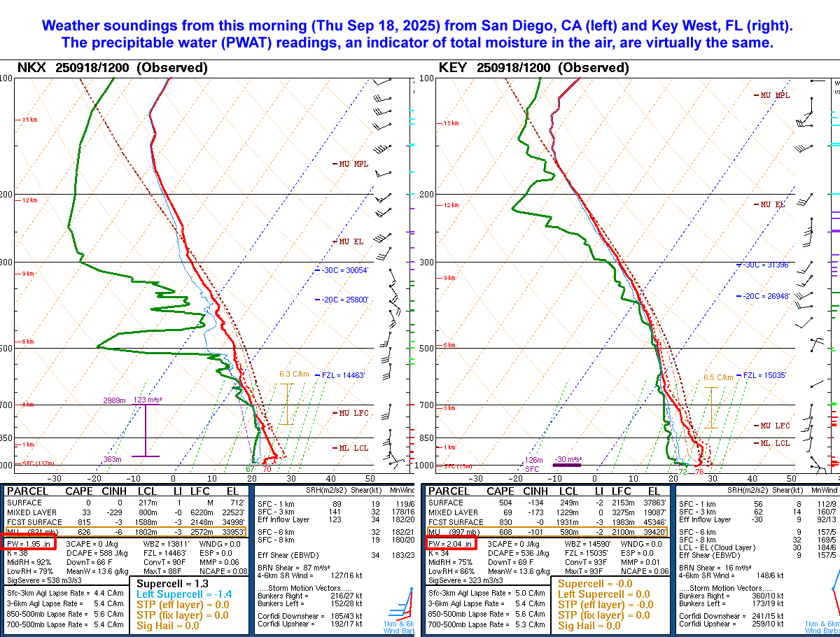Click 'MidRH = 75%' value
This screenshot has width=840, height=637.
pos(452,562)
